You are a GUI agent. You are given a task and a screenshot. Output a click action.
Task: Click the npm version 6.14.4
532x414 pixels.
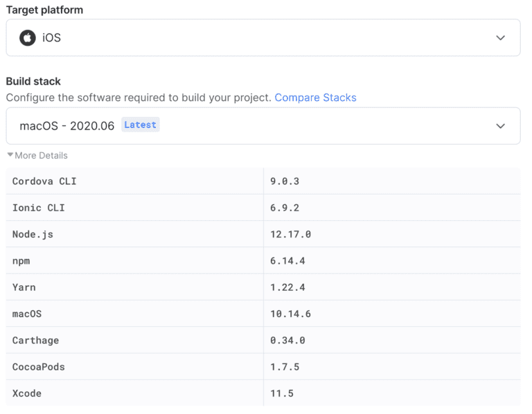[287, 261]
